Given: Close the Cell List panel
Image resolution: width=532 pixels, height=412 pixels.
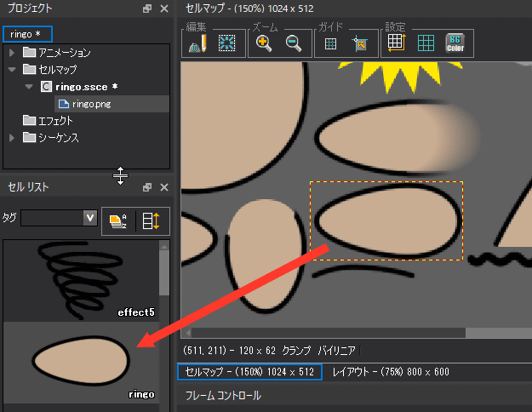Looking at the screenshot, I should click(x=164, y=187).
